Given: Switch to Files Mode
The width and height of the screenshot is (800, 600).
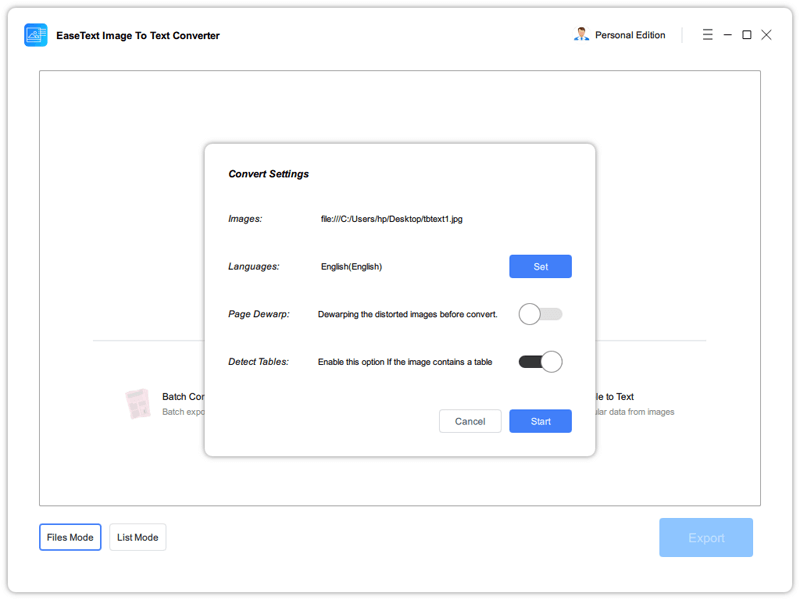Looking at the screenshot, I should (x=70, y=537).
